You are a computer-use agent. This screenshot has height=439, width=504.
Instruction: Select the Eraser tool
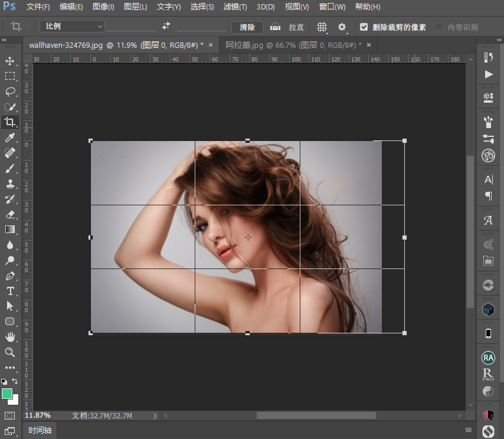(10, 214)
